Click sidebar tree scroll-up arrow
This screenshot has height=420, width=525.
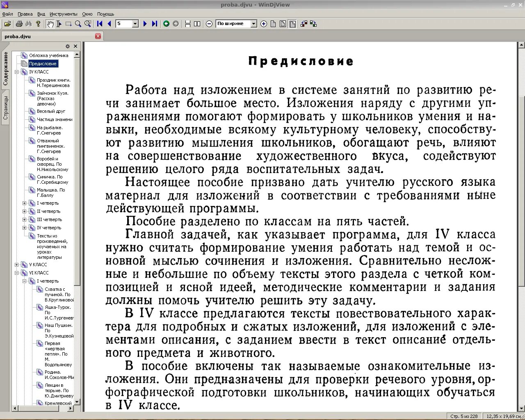click(x=77, y=54)
